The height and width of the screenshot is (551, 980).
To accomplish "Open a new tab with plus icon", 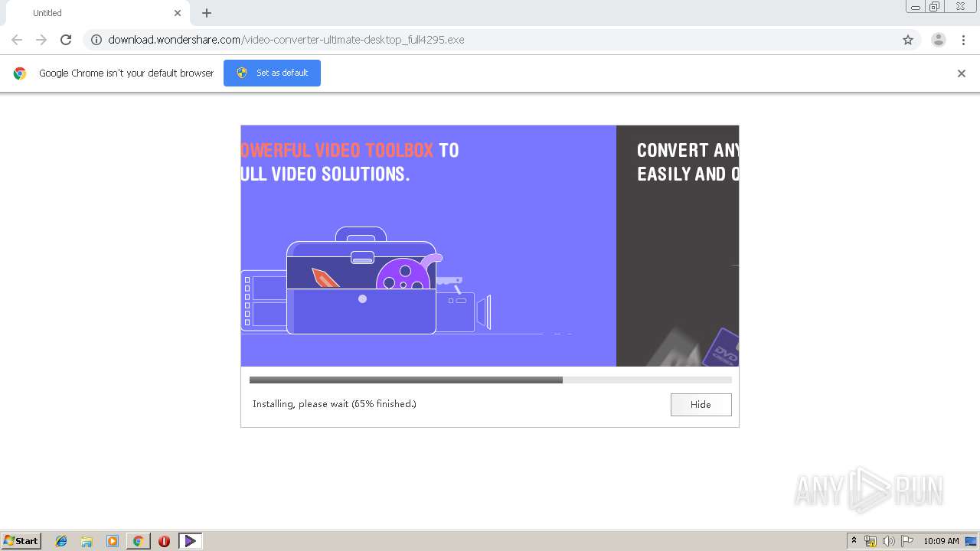I will coord(207,13).
